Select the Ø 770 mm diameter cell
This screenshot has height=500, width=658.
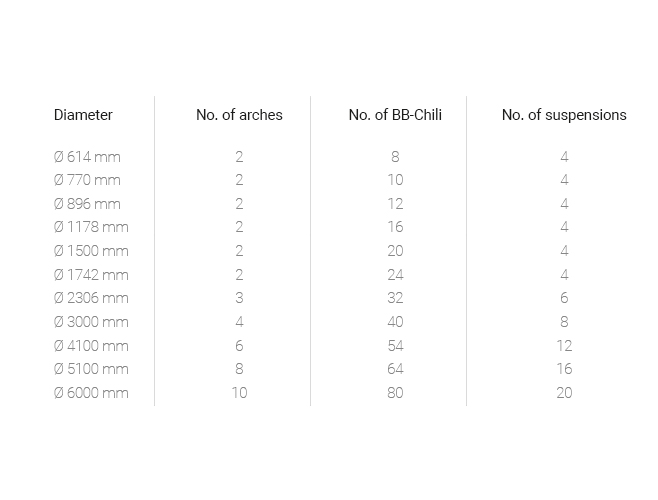[87, 180]
